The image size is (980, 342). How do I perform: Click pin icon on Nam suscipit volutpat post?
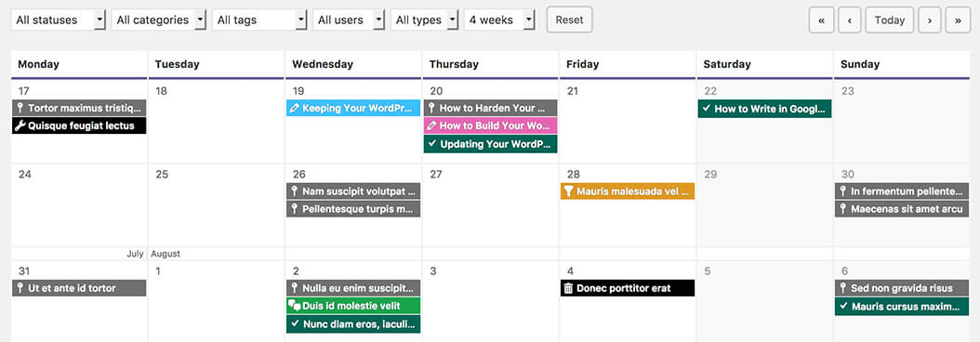point(295,191)
